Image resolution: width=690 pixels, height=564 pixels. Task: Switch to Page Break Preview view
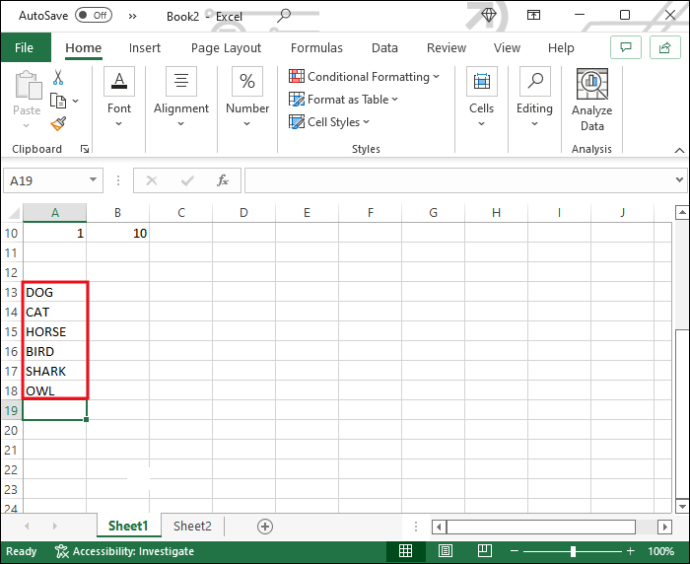[x=484, y=550]
